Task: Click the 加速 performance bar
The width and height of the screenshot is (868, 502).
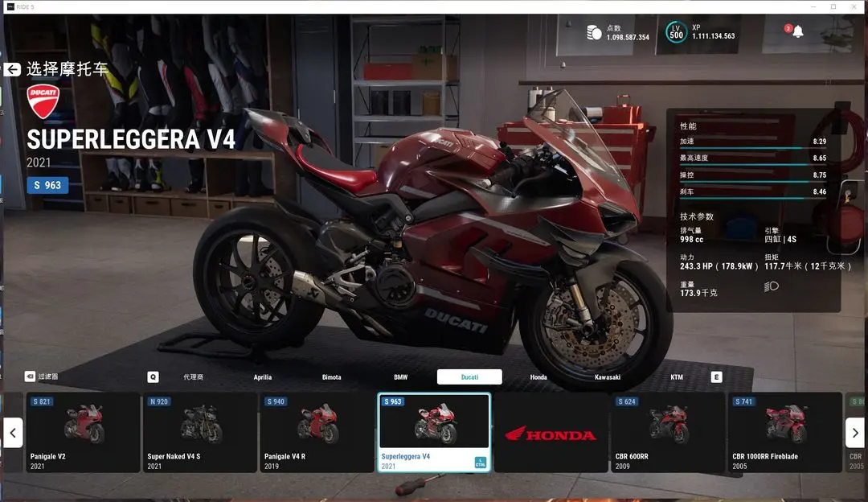Action: 753,148
